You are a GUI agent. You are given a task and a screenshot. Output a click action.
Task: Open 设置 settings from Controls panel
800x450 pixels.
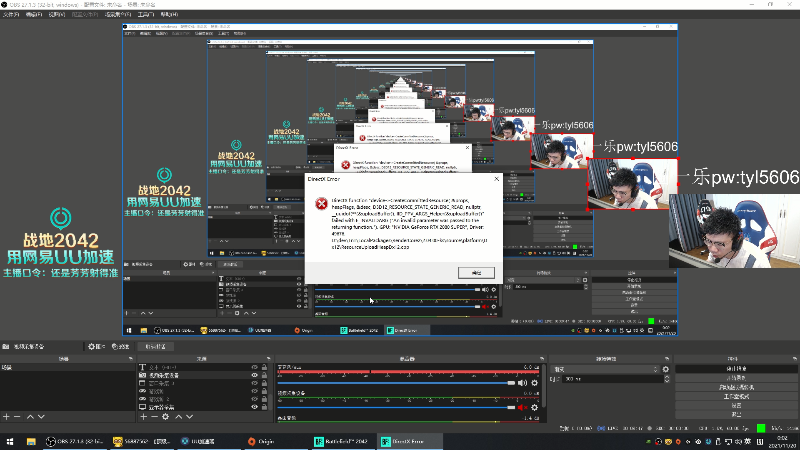point(736,406)
